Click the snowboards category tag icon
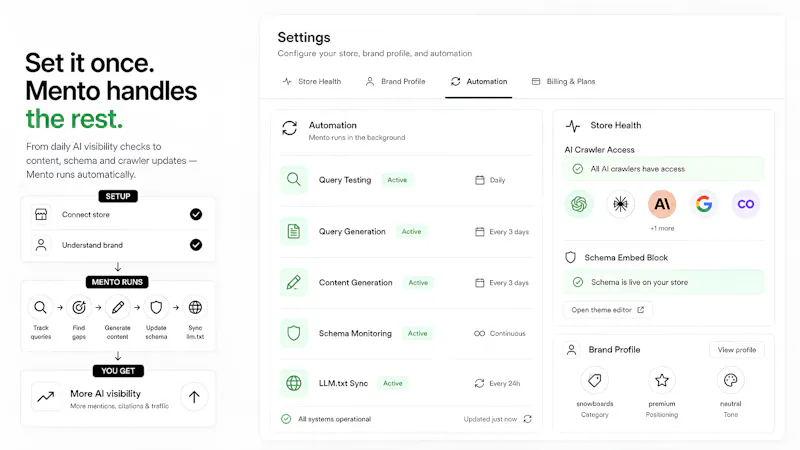Screen dimensions: 800x450 pos(595,380)
